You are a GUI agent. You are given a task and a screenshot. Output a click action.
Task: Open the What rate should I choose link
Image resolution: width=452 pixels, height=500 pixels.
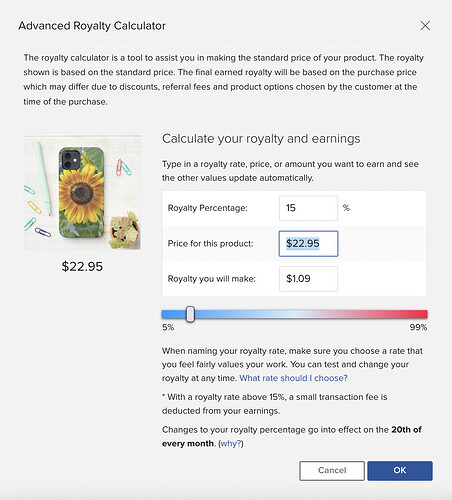(x=293, y=378)
